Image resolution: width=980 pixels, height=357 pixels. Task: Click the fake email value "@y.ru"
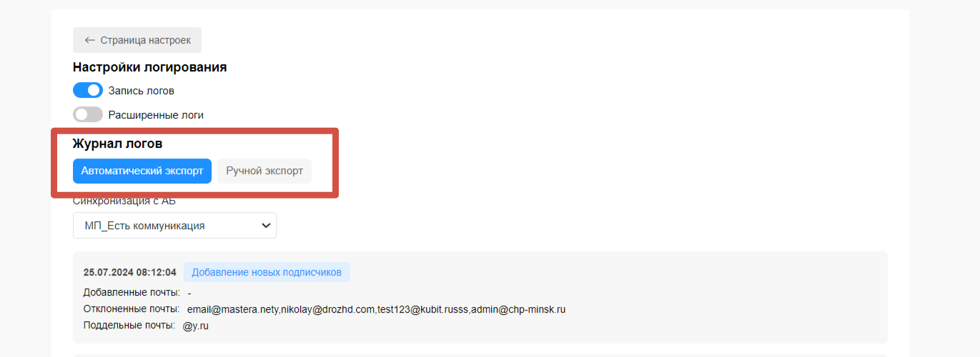(x=195, y=326)
